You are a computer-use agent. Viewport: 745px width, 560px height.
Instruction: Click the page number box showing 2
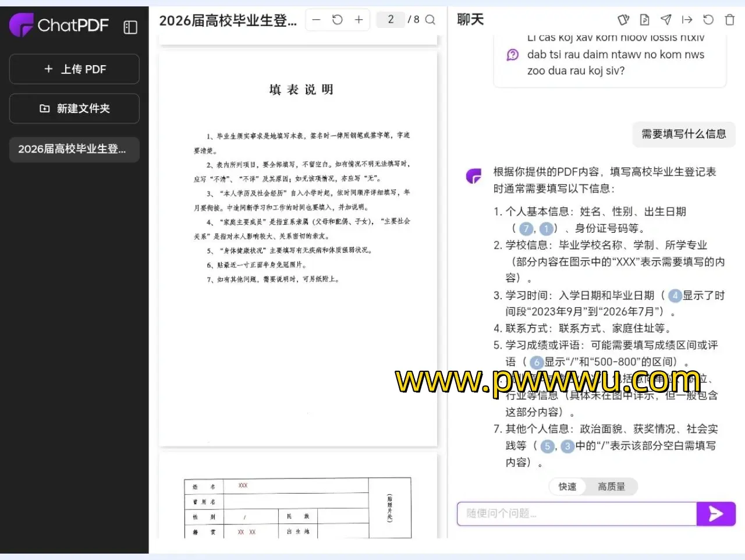391,20
